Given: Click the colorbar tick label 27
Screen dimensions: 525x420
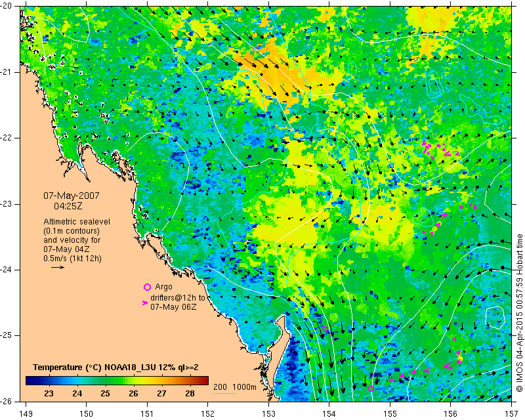Looking at the screenshot, I should pos(161,393).
